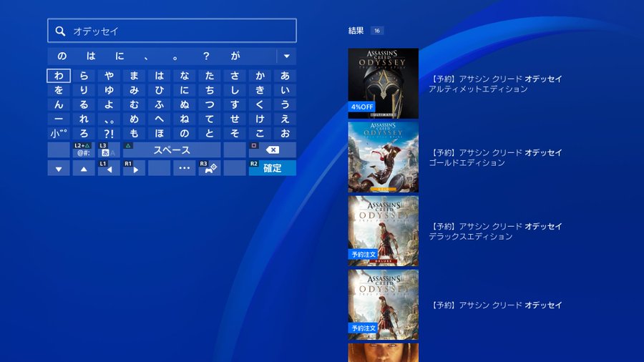This screenshot has width=644, height=362.
Task: Switch to the @#: symbols keyboard
Action: pyautogui.click(x=84, y=150)
